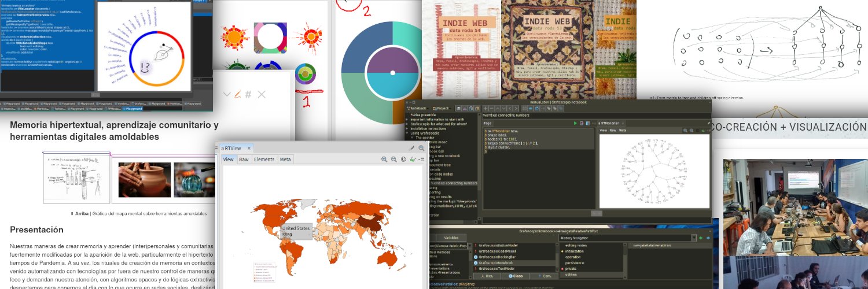Click the Hier. button in class browser
868x289 pixels.
tap(487, 276)
